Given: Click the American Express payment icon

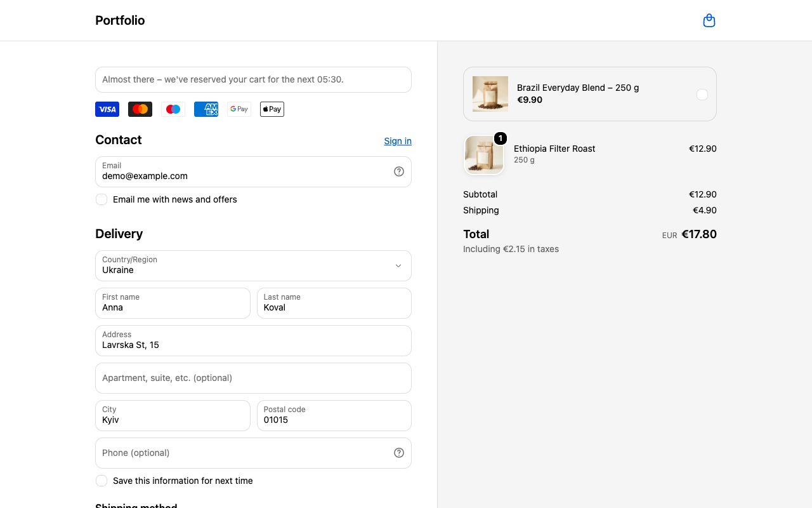Looking at the screenshot, I should click(x=206, y=109).
